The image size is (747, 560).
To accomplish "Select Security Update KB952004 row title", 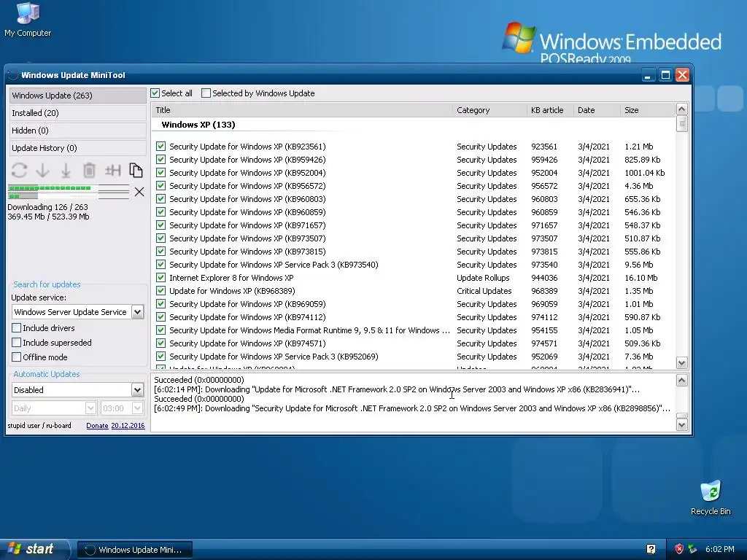I will 248,173.
